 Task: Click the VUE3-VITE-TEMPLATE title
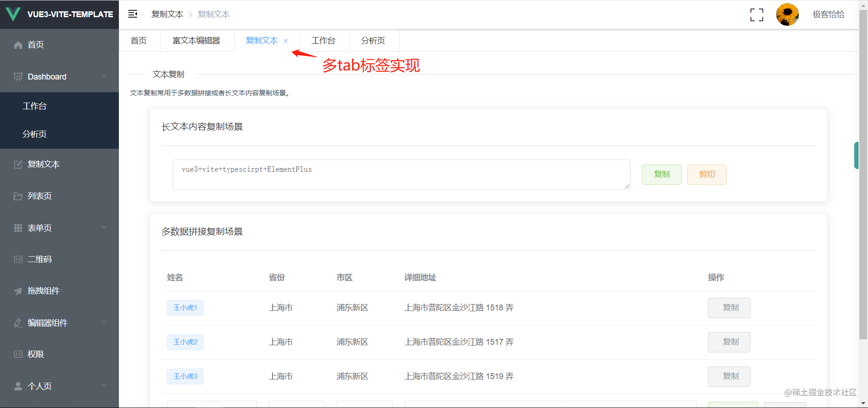point(70,14)
